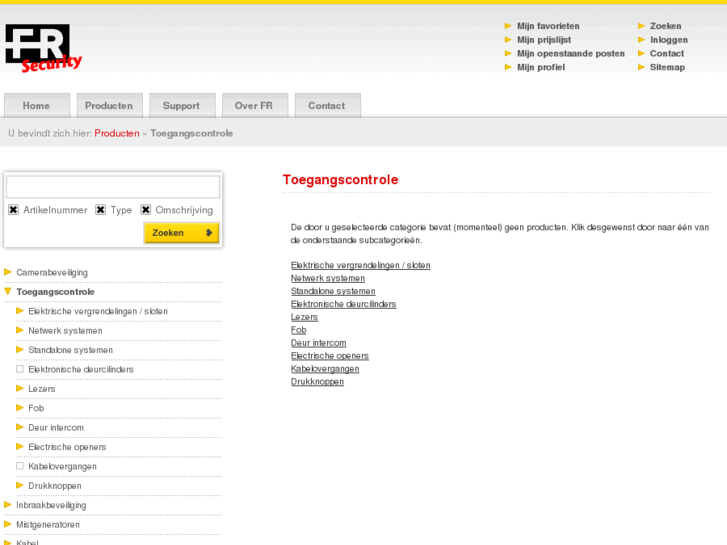Open Mijn openstaande posten link
The width and height of the screenshot is (727, 545).
click(571, 53)
